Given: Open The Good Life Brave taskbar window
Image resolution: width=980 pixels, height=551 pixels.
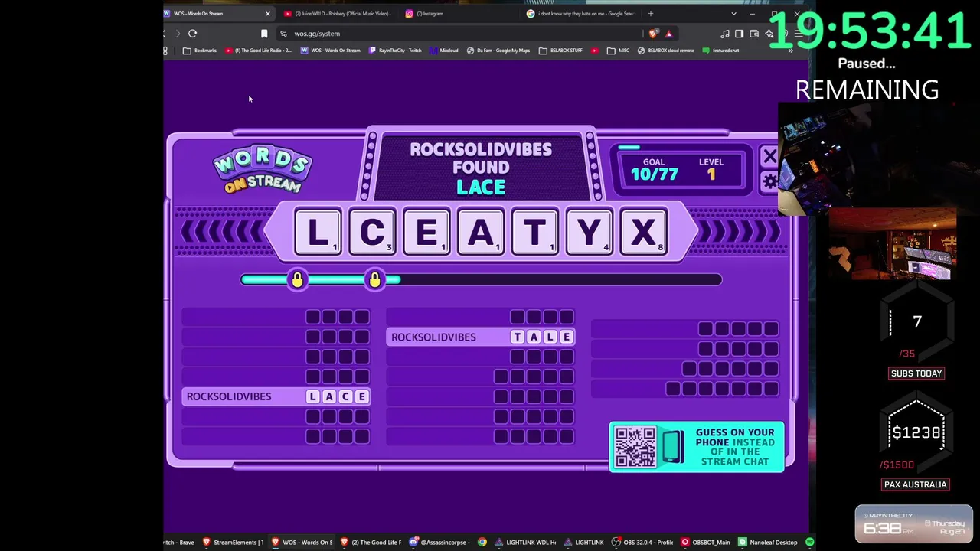Looking at the screenshot, I should click(x=371, y=543).
